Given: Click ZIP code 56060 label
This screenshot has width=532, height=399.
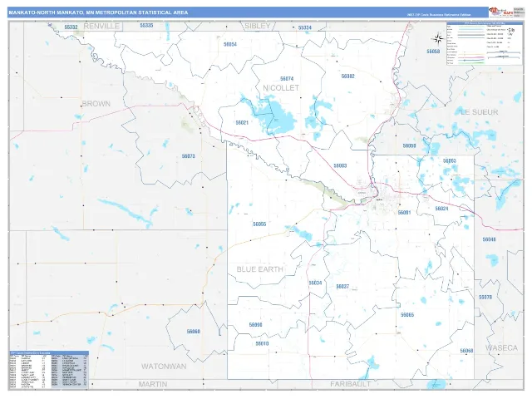Looking at the screenshot, I should pyautogui.click(x=193, y=332).
